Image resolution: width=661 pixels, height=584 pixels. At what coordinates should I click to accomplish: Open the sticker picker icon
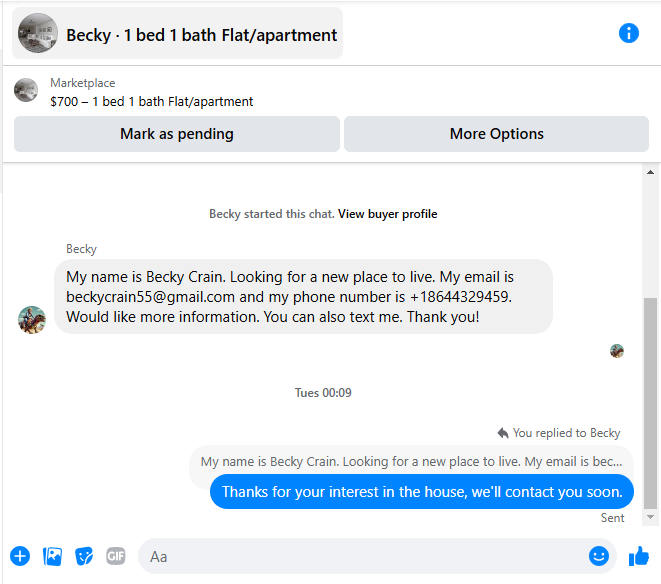coord(84,556)
